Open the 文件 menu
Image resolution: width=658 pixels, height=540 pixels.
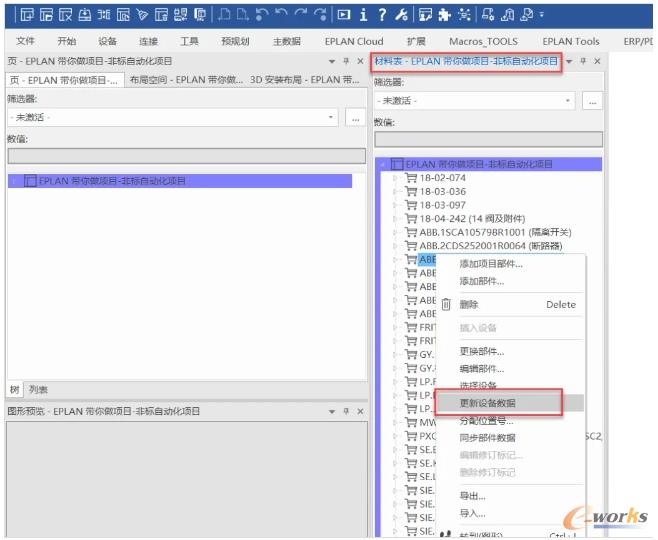pos(25,41)
